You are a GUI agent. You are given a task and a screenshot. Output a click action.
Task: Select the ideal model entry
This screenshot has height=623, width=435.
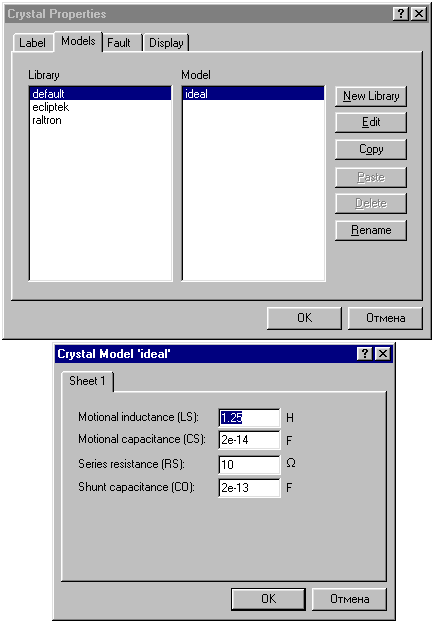tap(253, 94)
